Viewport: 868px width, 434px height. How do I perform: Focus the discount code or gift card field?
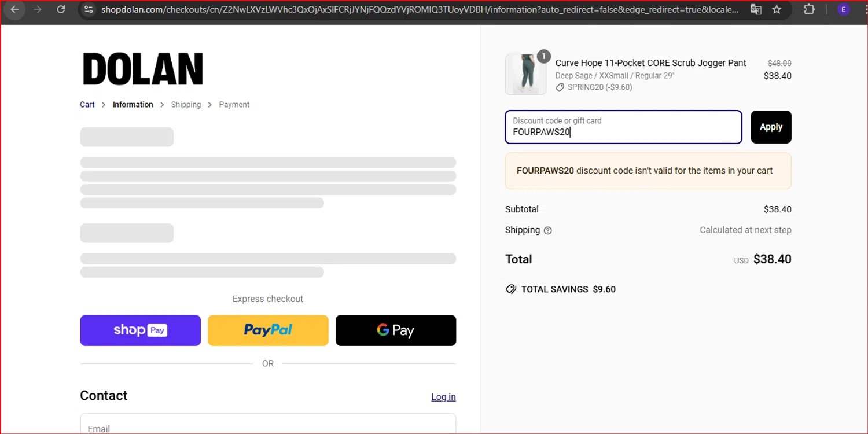coord(623,127)
